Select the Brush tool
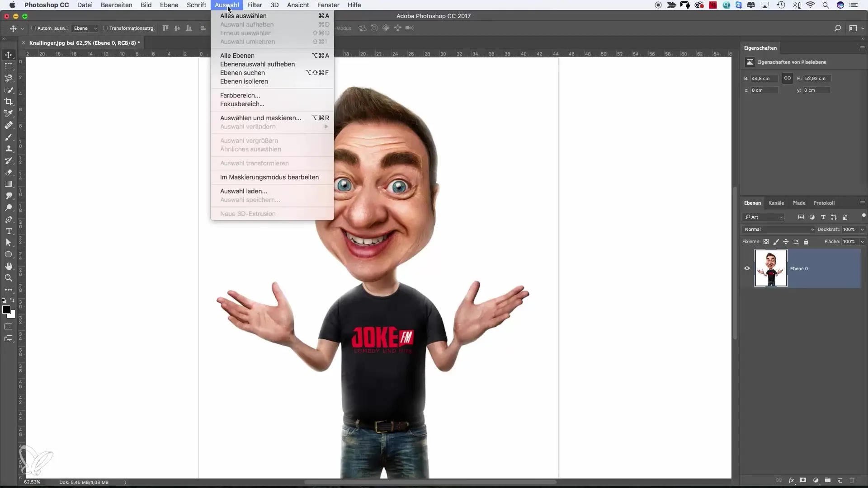The height and width of the screenshot is (488, 868). point(9,137)
